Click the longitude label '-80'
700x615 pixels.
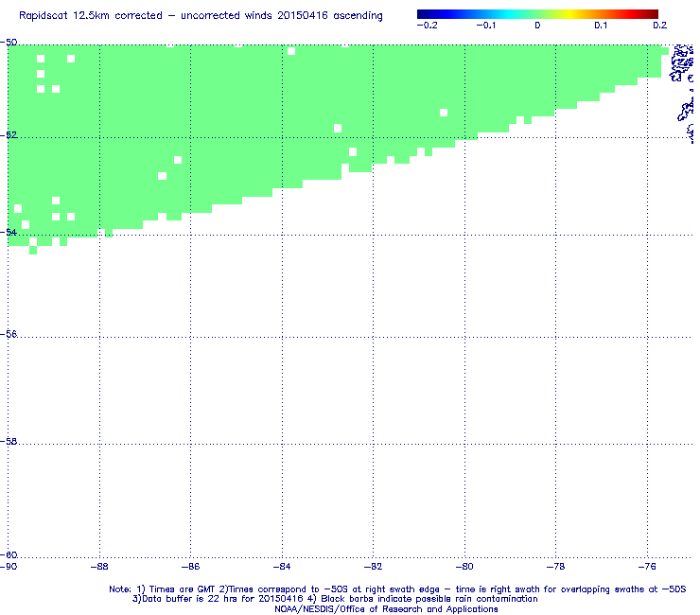click(x=464, y=567)
